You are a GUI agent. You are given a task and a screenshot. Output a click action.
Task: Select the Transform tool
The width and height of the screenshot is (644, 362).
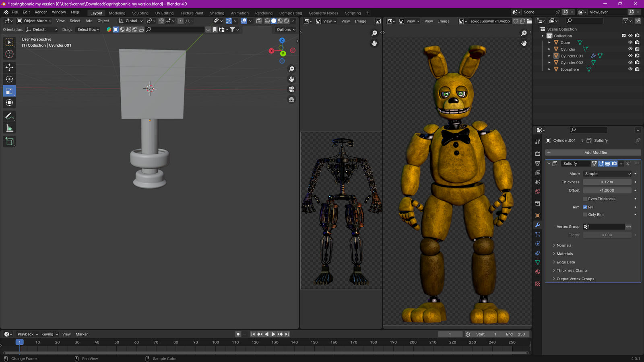tap(9, 103)
